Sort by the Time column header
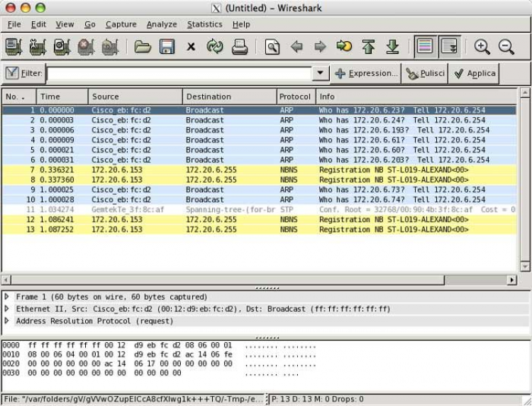 point(62,97)
